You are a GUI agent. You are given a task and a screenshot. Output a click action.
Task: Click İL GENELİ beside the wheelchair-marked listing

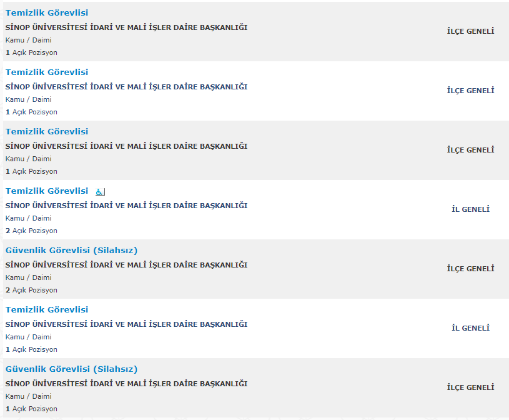click(x=470, y=209)
